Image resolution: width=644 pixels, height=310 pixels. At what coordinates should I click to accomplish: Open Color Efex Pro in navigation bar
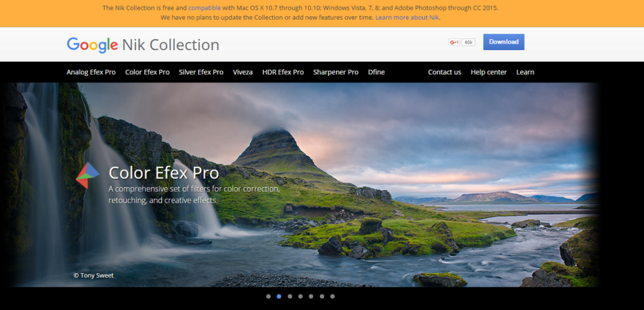point(147,72)
